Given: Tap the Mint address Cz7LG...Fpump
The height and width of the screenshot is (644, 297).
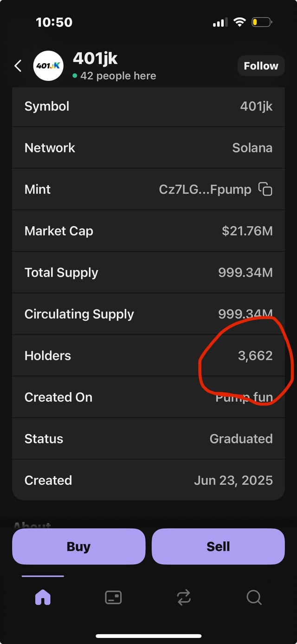Looking at the screenshot, I should tap(205, 189).
